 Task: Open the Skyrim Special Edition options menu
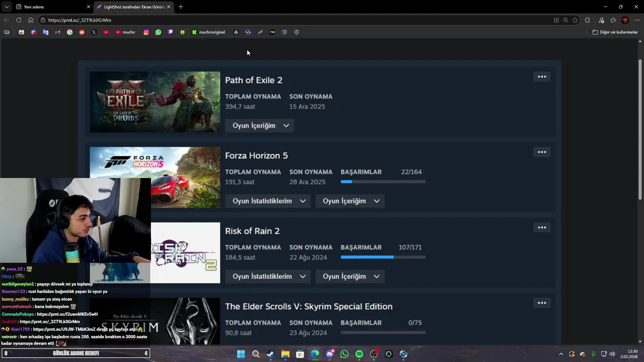(x=542, y=303)
